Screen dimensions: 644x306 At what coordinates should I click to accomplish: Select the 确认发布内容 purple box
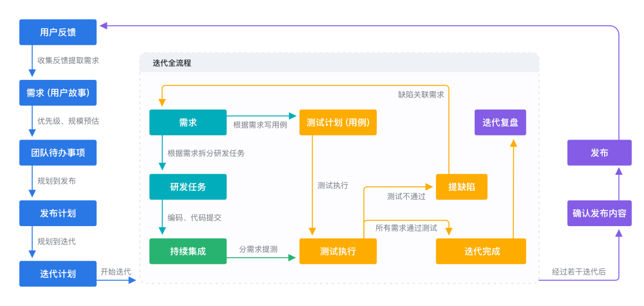599,213
